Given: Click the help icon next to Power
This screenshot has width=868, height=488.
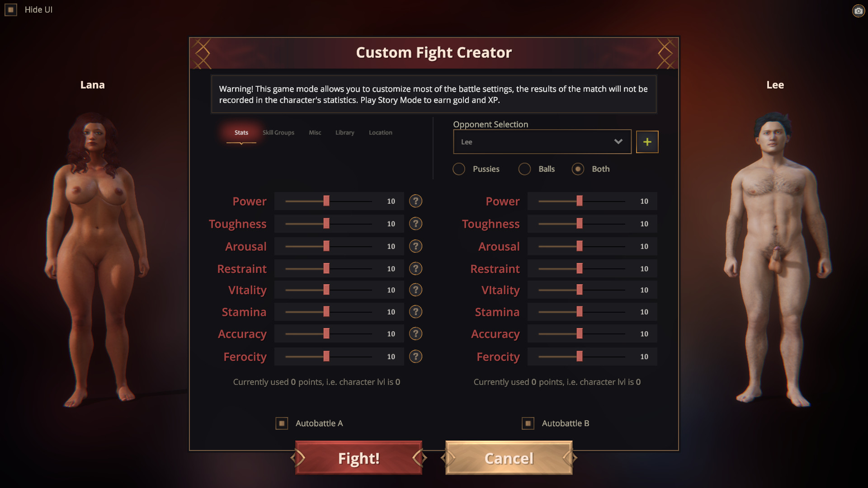Looking at the screenshot, I should 415,201.
